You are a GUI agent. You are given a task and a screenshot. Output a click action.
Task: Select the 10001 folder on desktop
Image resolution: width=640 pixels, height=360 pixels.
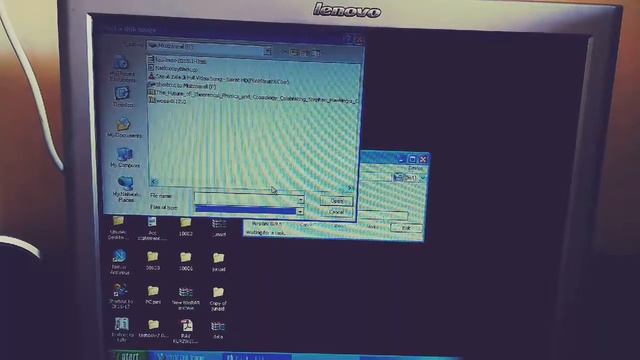click(186, 261)
